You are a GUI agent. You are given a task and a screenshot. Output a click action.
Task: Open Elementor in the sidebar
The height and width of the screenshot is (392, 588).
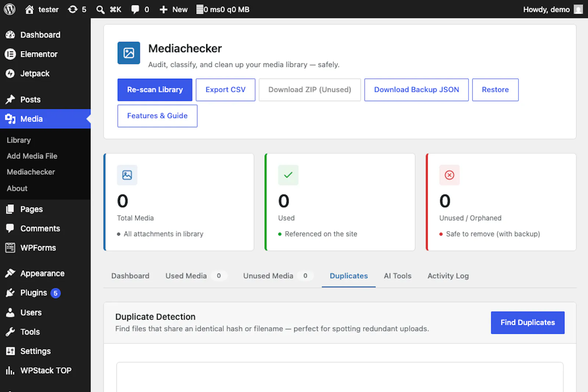tap(45, 54)
